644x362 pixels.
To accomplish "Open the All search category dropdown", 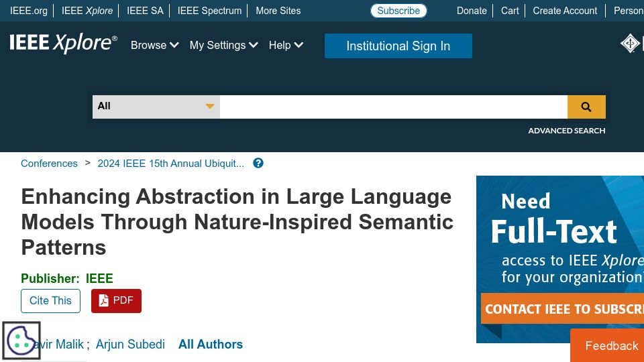I will tap(156, 107).
